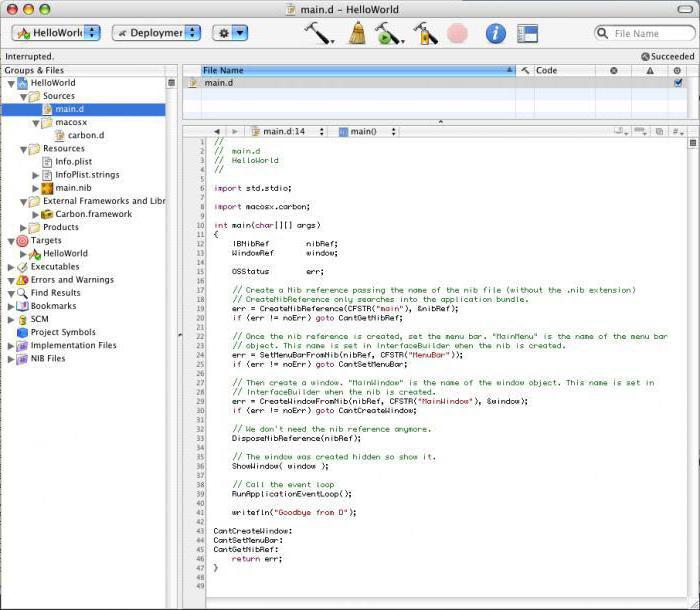Viewport: 700px width, 610px height.
Task: Expand the Errors and Warnings group
Action: pyautogui.click(x=11, y=280)
